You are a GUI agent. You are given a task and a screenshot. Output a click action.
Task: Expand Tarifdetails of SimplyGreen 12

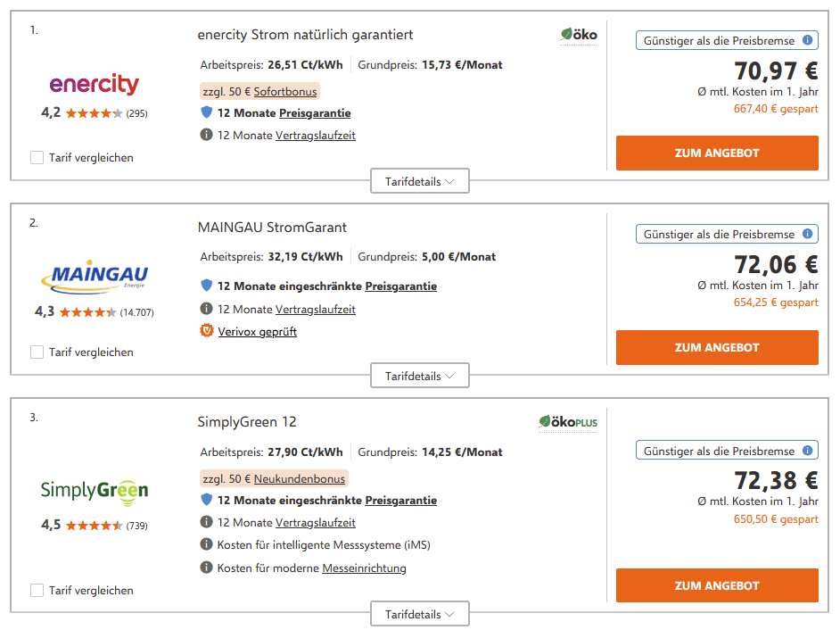pyautogui.click(x=420, y=614)
